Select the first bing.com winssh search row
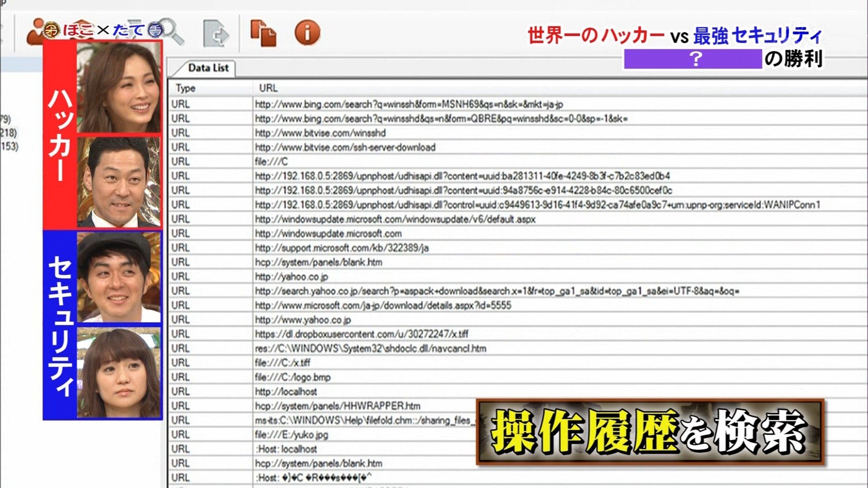Viewport: 868px width, 488px height. 409,104
